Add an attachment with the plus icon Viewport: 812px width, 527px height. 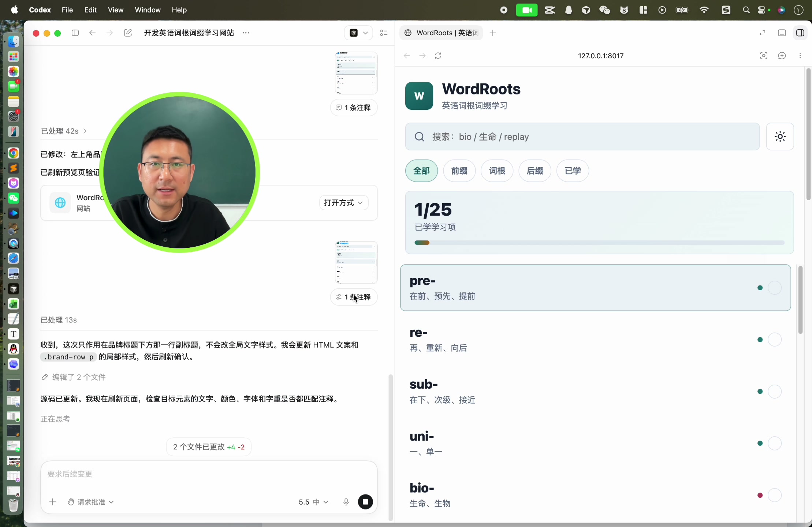(53, 502)
